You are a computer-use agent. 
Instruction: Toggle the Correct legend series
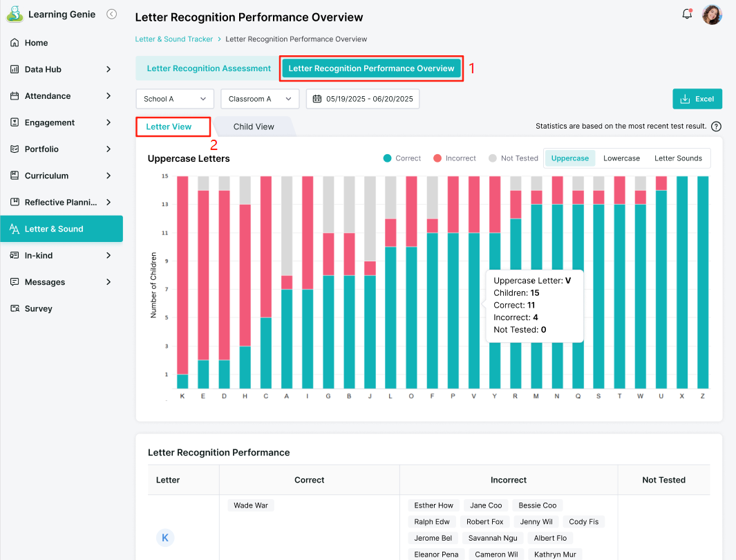coord(402,158)
